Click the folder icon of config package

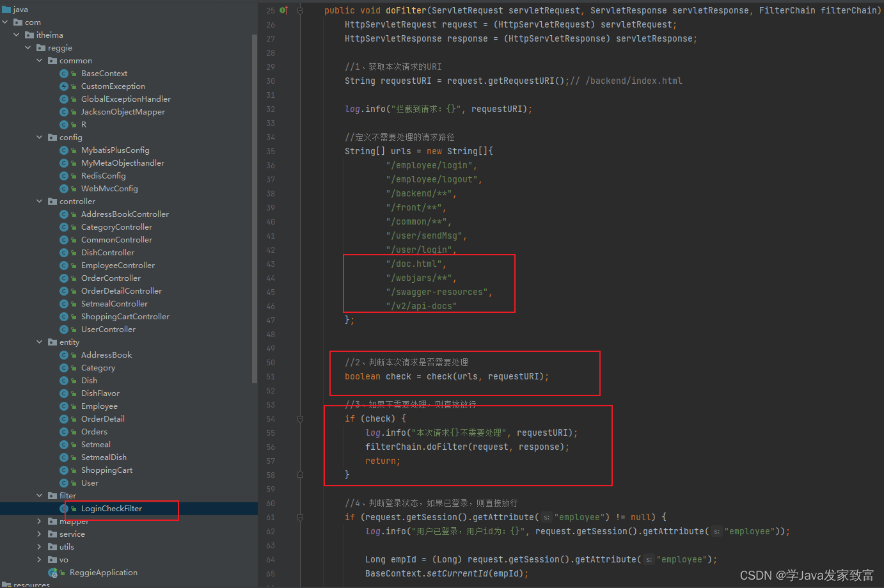coord(52,138)
